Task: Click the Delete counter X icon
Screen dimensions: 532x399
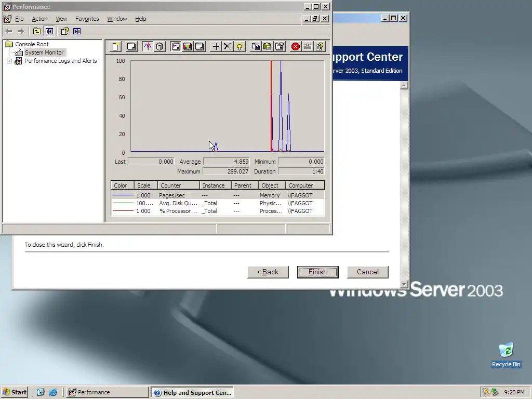Action: [228, 46]
